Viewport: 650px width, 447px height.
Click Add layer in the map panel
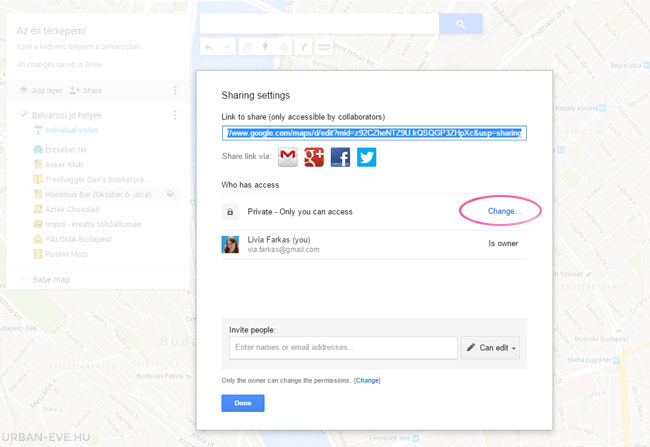coord(41,90)
